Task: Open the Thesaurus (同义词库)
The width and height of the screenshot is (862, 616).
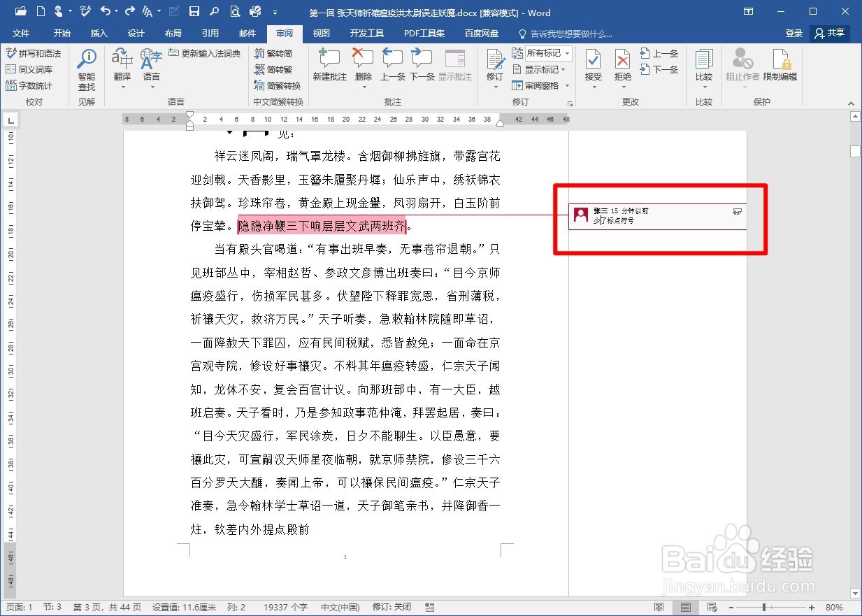Action: point(29,69)
